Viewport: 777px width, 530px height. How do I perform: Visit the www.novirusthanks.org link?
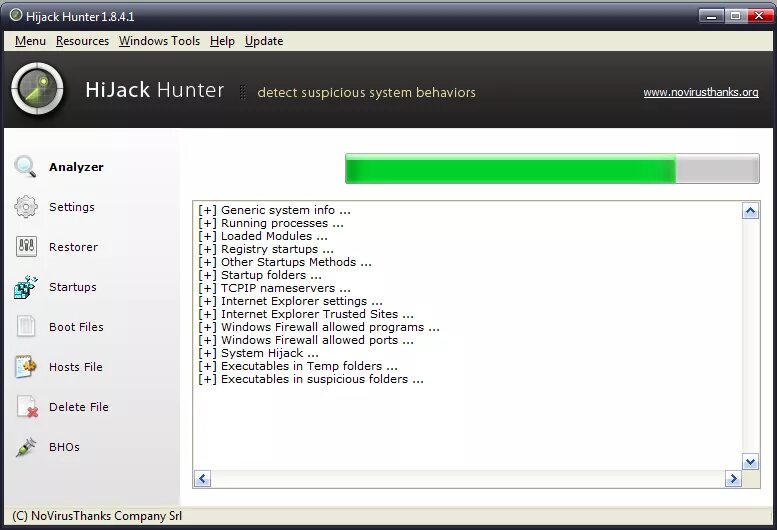click(701, 92)
